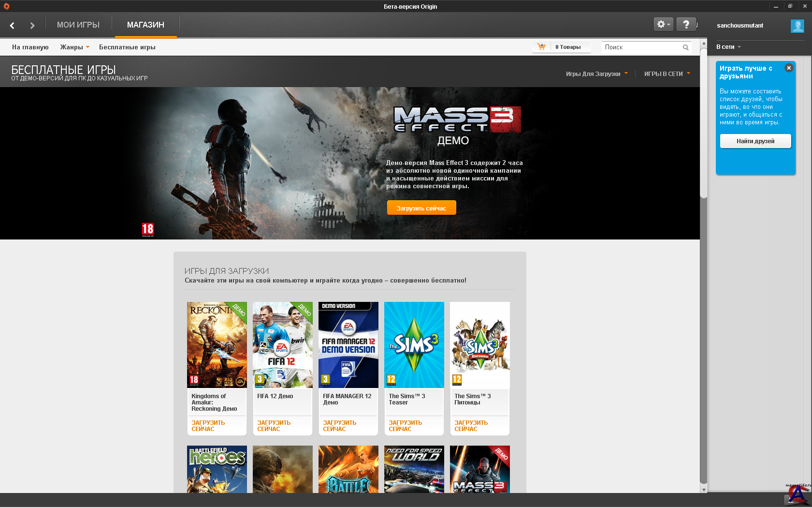Open the ИГРЫ В СЕТИ dropdown
This screenshot has width=812, height=508.
click(667, 74)
